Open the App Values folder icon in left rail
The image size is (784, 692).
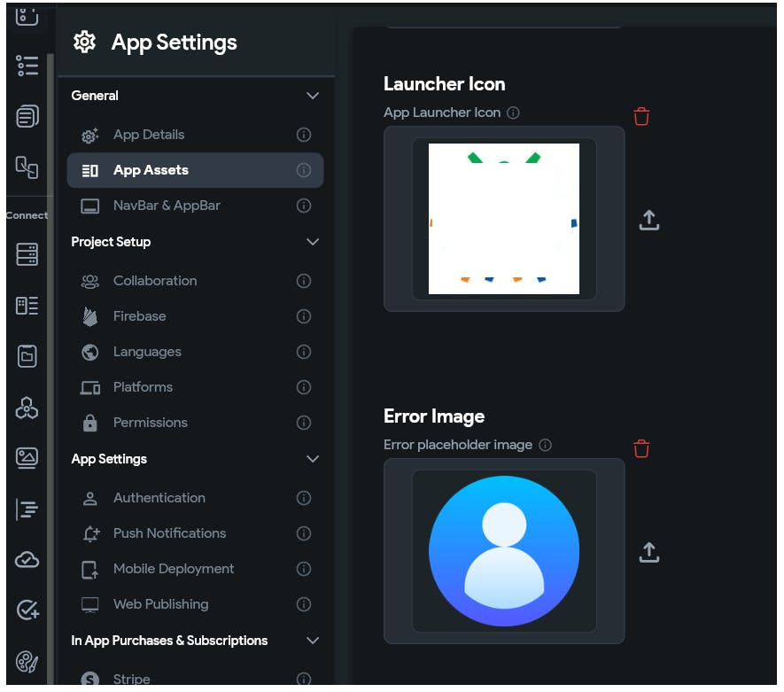(27, 356)
